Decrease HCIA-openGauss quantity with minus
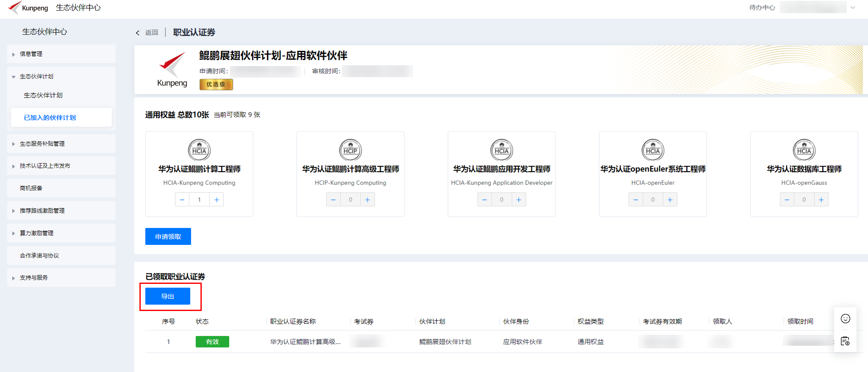Screen dimensions: 868x372 (x=787, y=200)
